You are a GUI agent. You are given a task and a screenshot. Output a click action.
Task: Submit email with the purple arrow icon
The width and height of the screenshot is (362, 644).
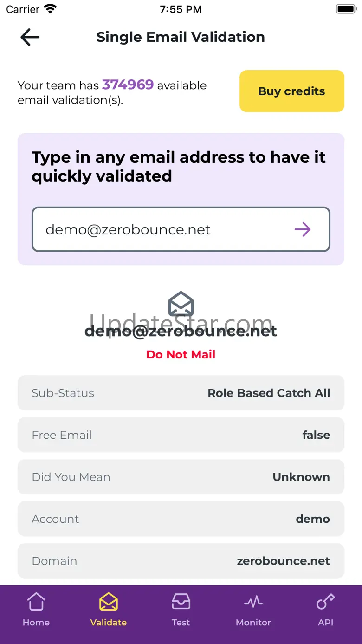click(303, 229)
